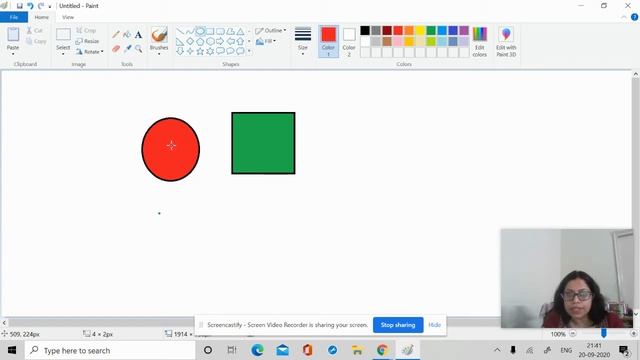Screen dimensions: 640x360
Task: Switch to the View tab
Action: click(x=68, y=17)
